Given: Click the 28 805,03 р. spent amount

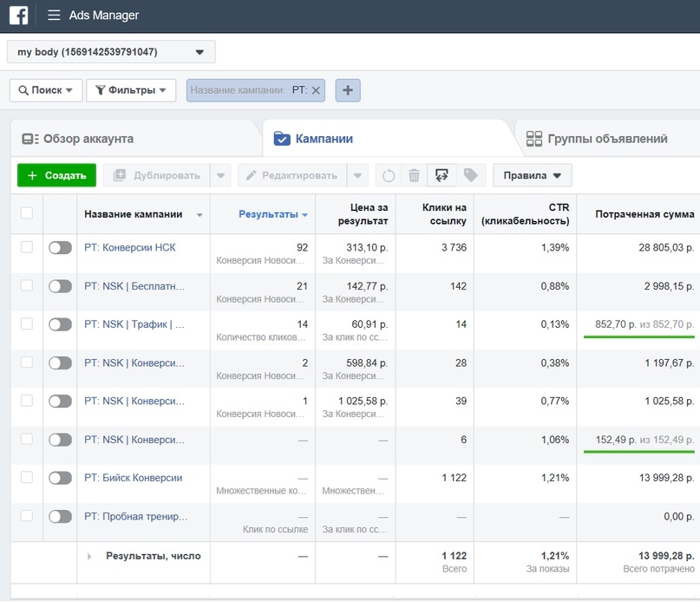Looking at the screenshot, I should click(666, 247).
